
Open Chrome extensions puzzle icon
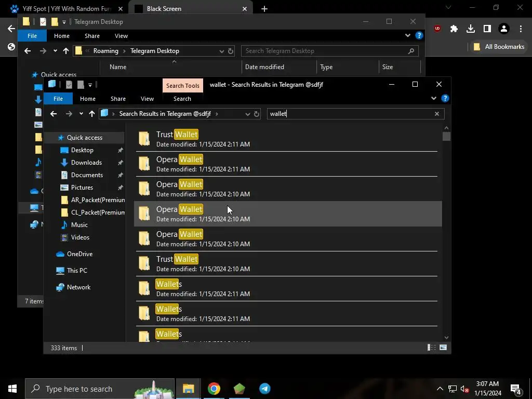click(454, 29)
